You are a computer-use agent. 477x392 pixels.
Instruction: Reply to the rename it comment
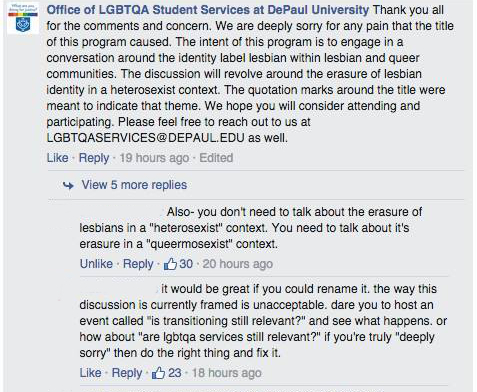point(127,373)
